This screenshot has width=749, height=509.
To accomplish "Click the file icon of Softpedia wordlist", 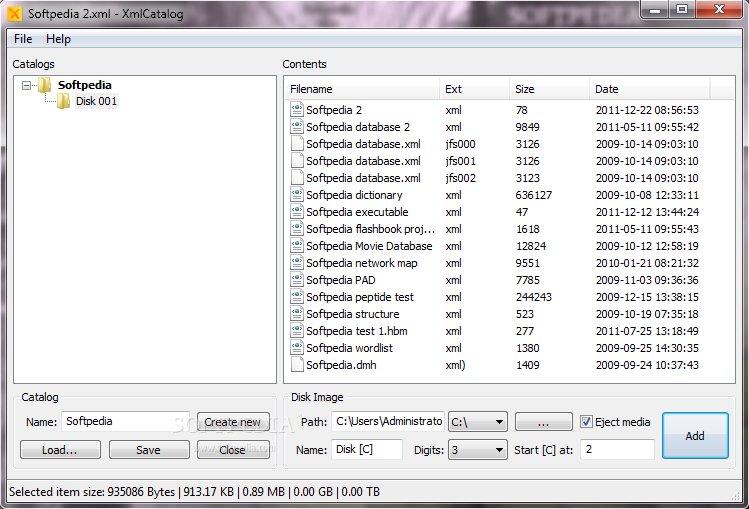I will coord(297,348).
